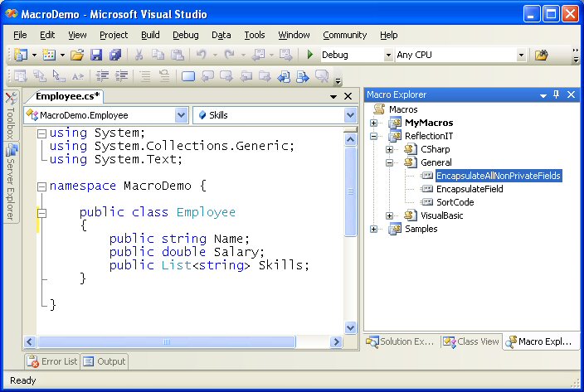Expand the Samples tree node
The image size is (584, 392).
[373, 229]
